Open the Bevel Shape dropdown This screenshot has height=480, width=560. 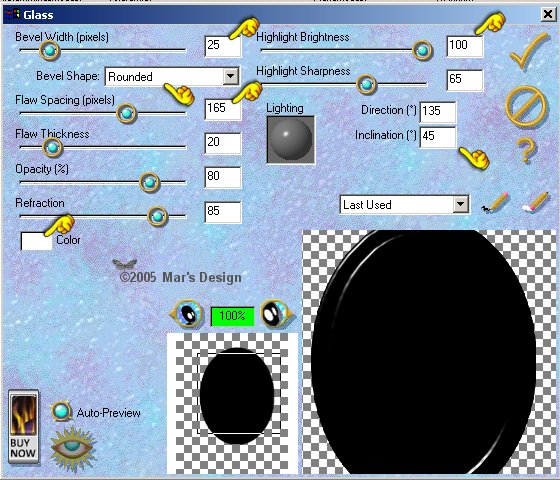coord(231,76)
